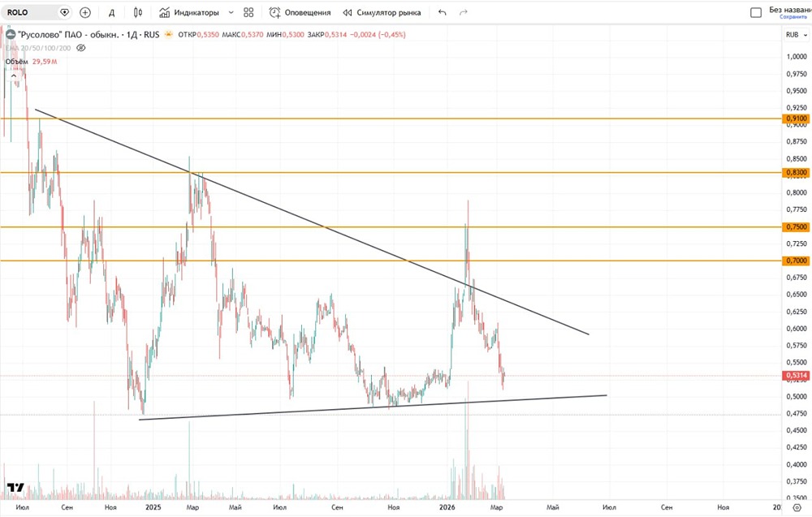Image resolution: width=812 pixels, height=517 pixels.
Task: Click the Июл label at the time axis start
Action: 22,507
